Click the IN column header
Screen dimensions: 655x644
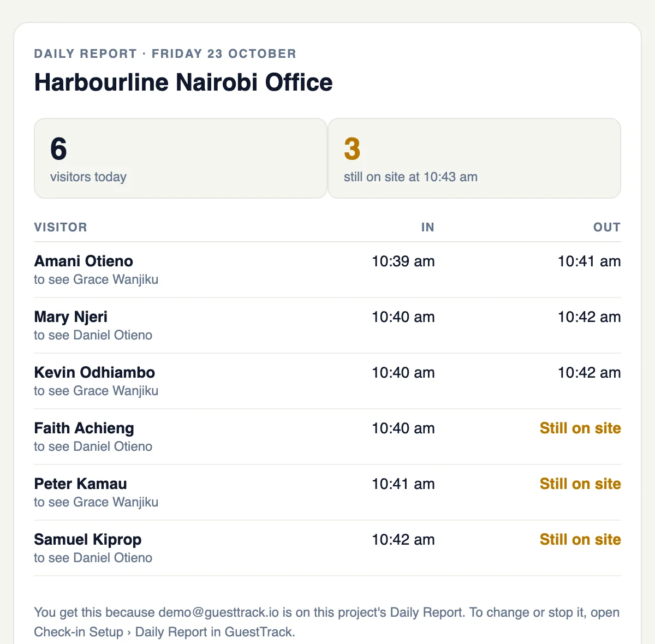(x=427, y=227)
